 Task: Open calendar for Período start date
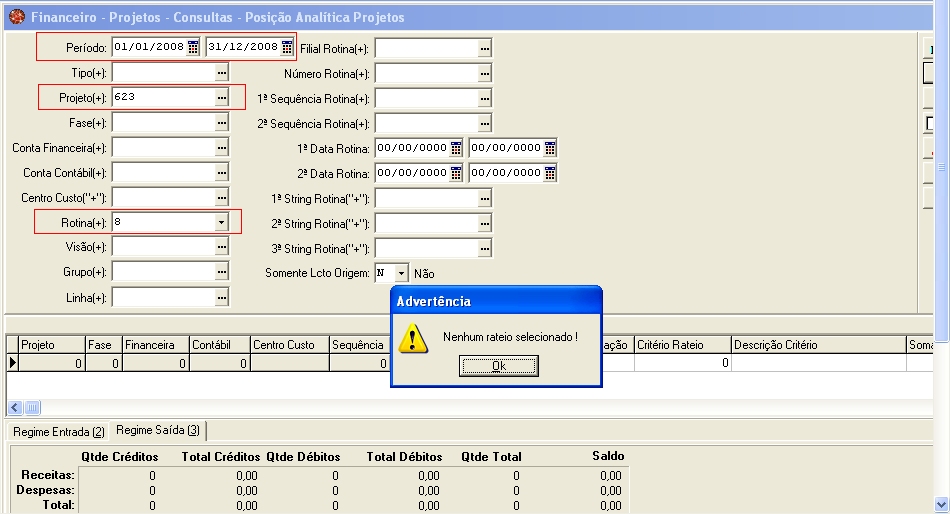(193, 47)
